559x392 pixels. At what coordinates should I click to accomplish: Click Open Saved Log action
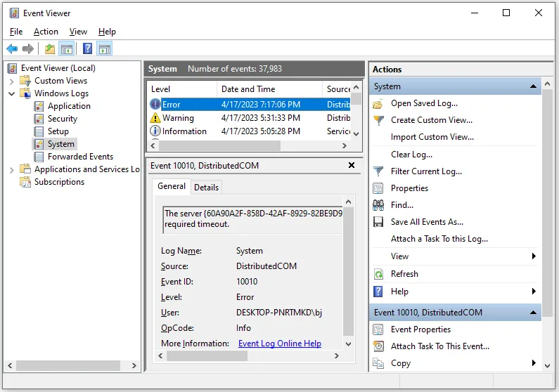coord(424,103)
